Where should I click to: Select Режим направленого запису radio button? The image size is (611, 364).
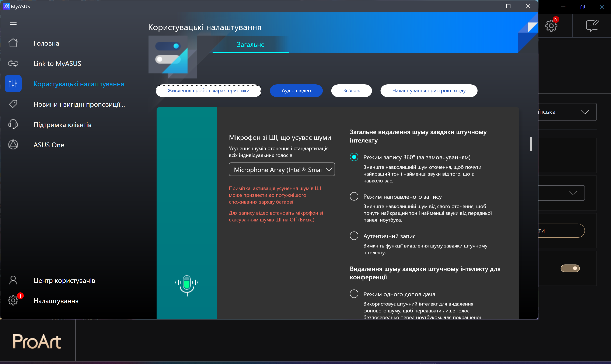point(354,196)
